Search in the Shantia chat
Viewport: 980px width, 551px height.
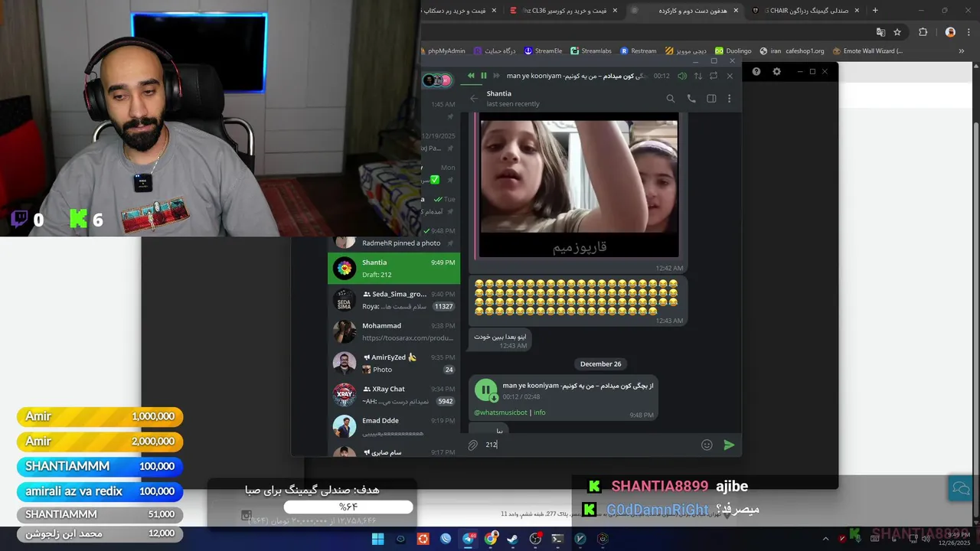pos(671,99)
